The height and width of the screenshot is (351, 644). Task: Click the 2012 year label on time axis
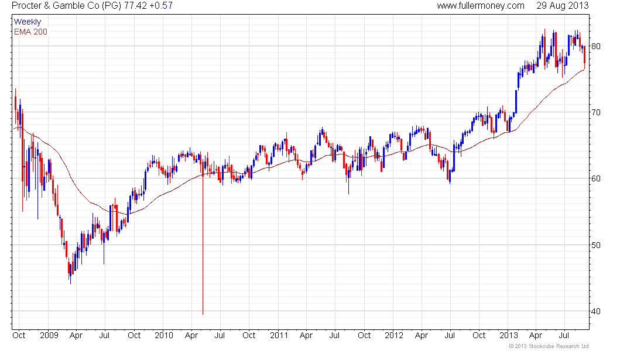point(394,335)
